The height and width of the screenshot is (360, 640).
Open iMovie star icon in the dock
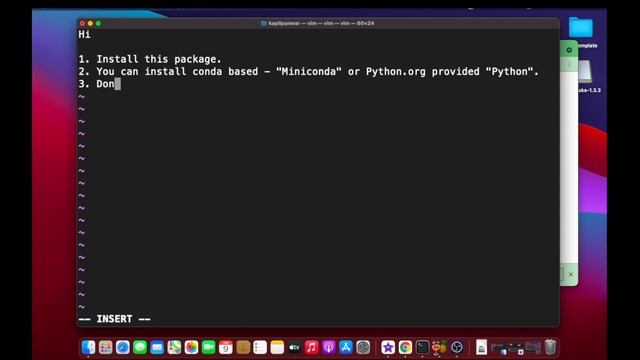click(x=388, y=347)
